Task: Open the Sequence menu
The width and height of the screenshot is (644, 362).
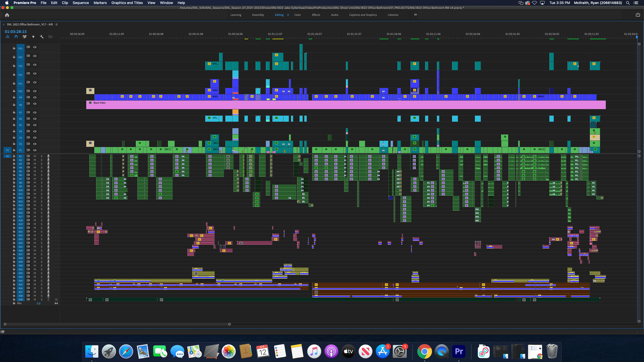Action: 81,3
